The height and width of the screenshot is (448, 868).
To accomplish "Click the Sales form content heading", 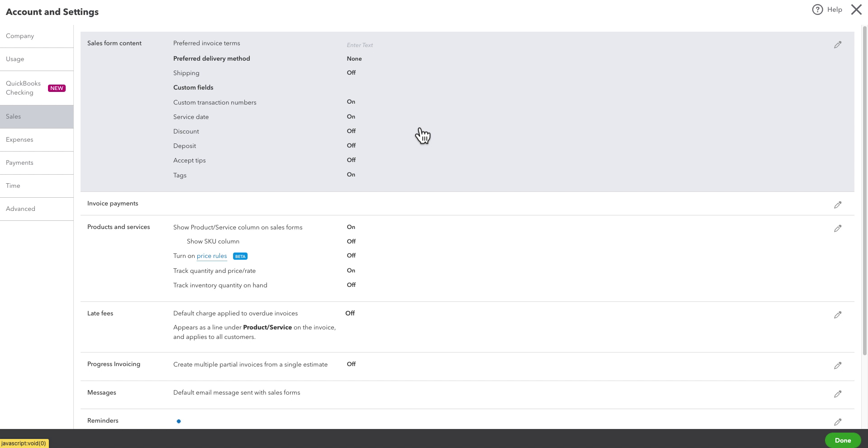I will point(114,43).
